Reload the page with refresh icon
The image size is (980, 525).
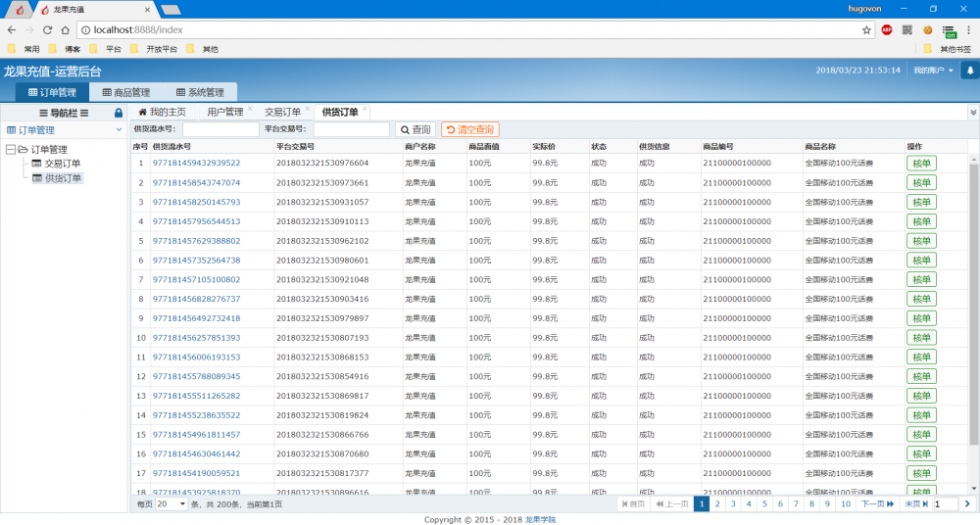coord(48,30)
